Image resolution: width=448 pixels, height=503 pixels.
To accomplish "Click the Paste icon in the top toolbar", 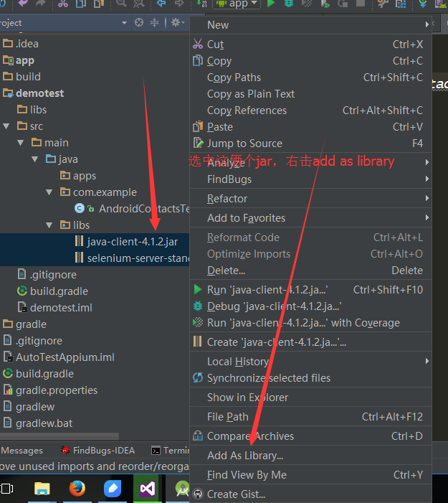I will click(99, 3).
